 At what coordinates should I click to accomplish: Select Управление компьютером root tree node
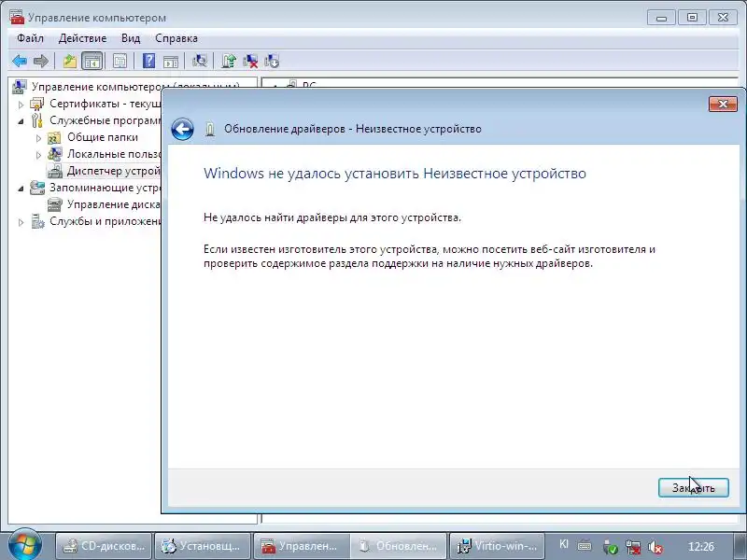[135, 87]
